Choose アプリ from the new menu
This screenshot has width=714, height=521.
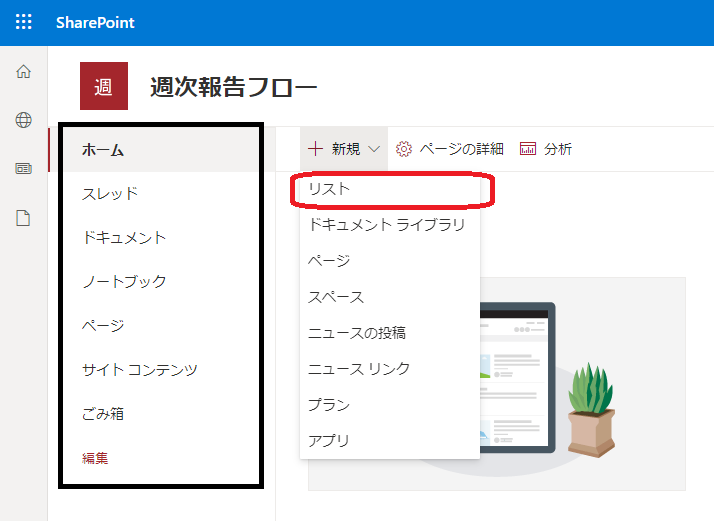coord(390,441)
